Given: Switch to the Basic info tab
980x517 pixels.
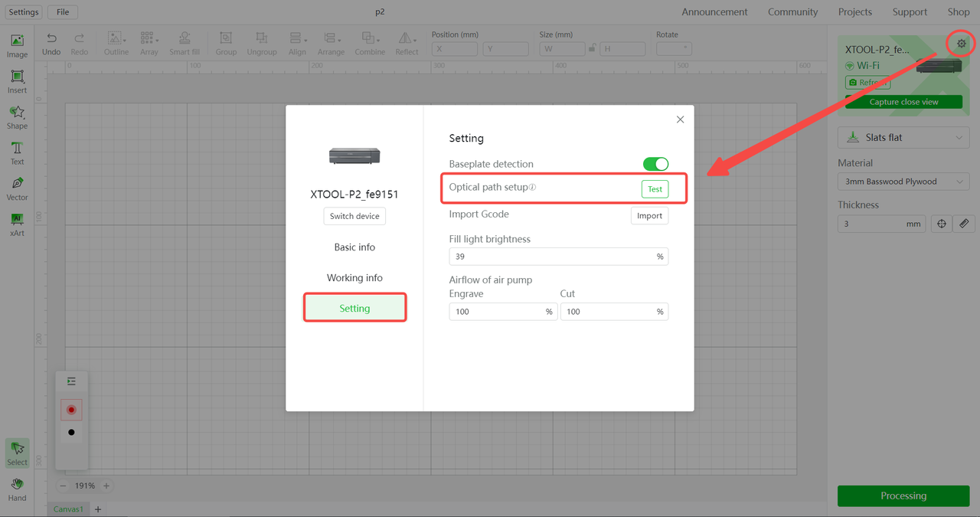Looking at the screenshot, I should click(x=354, y=247).
